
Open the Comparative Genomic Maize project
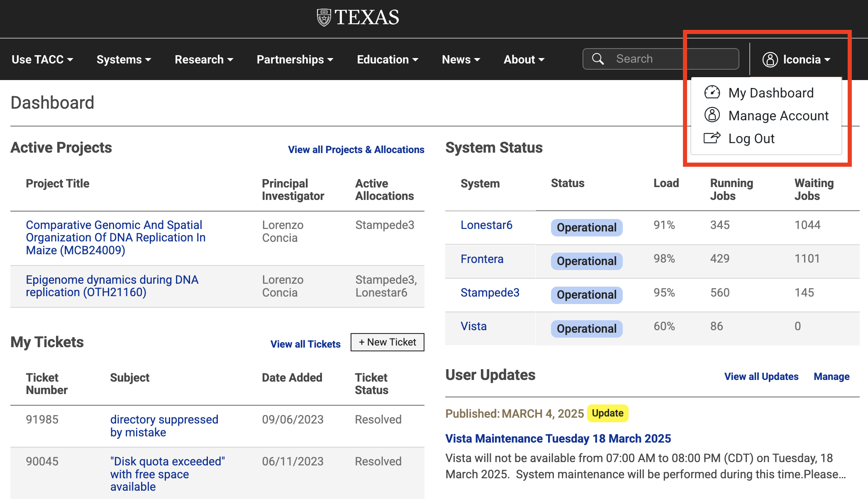pyautogui.click(x=116, y=238)
